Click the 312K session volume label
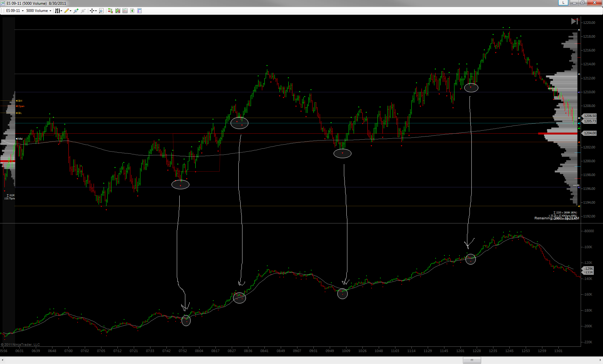 (x=11, y=195)
